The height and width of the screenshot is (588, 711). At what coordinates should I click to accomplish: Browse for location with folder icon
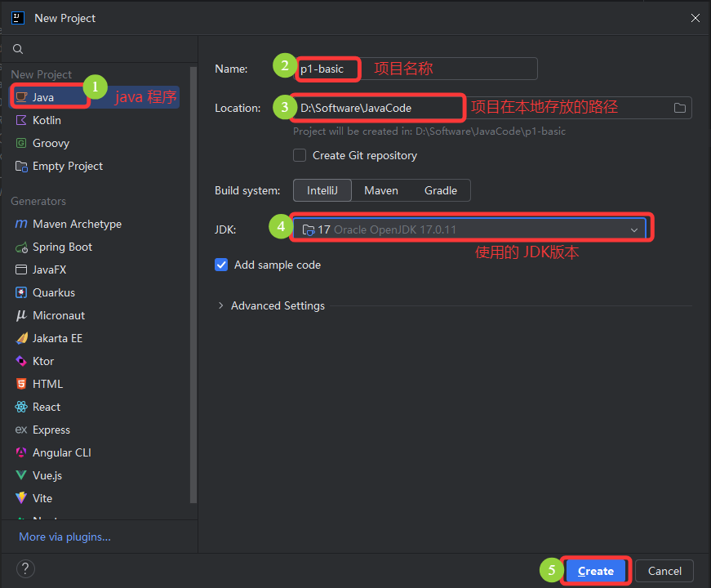[x=679, y=108]
